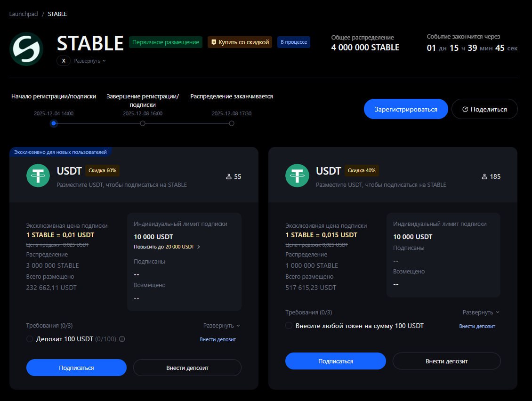Click the USDT logo in the 60% discount card

[x=38, y=176]
